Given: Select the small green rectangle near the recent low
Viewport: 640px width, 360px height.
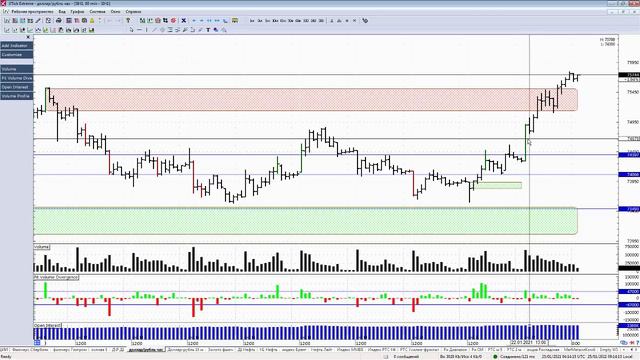Looking at the screenshot, I should [498, 185].
